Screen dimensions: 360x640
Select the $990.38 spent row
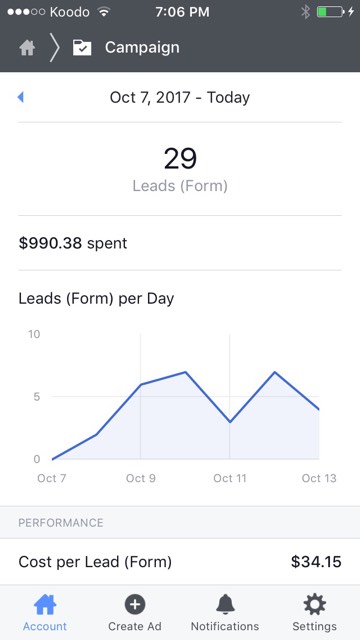click(180, 243)
